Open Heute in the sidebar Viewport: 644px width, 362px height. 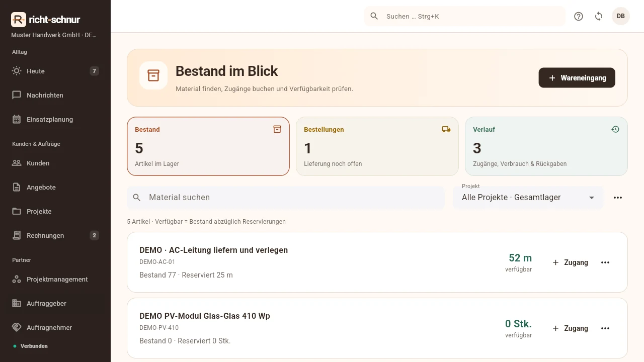(x=55, y=71)
